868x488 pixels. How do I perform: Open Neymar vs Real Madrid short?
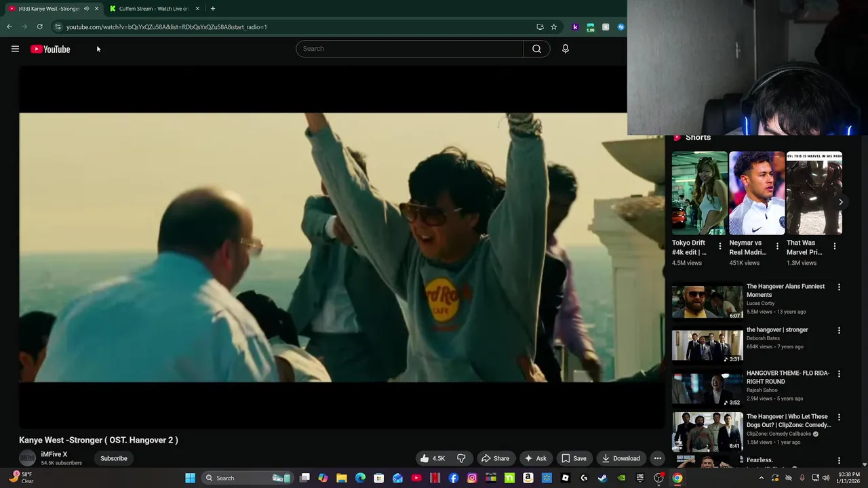pyautogui.click(x=757, y=193)
